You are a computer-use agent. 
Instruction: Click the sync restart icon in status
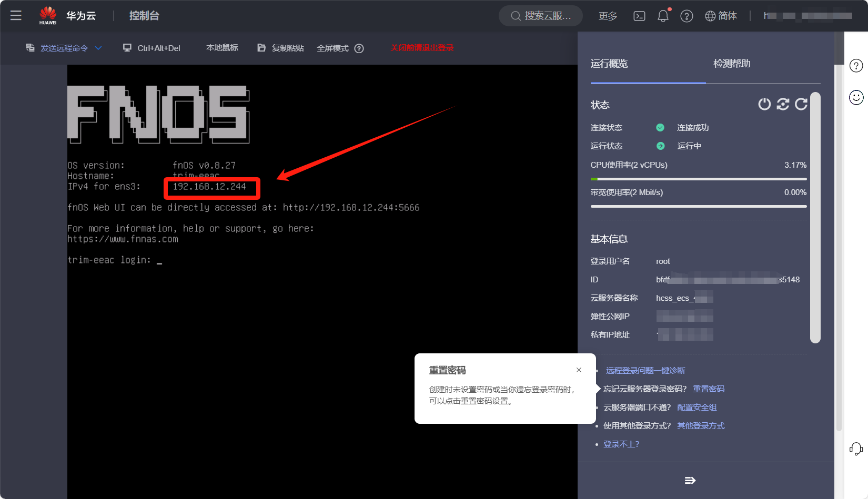click(x=783, y=104)
